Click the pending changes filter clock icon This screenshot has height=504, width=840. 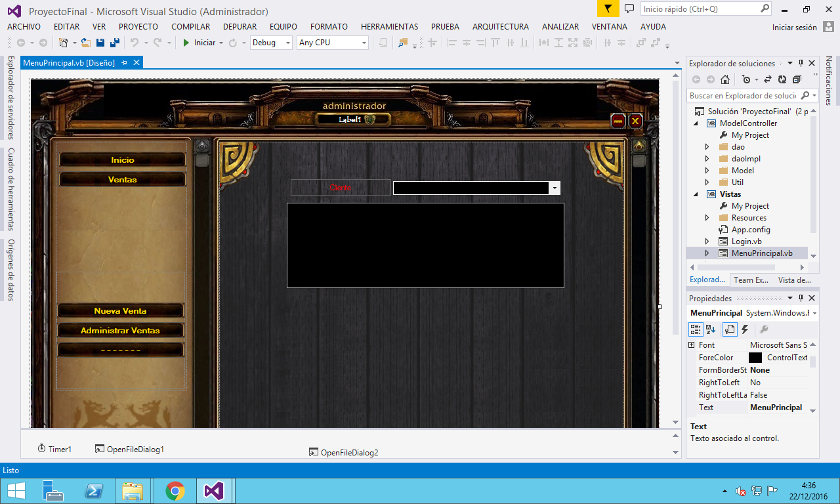click(x=746, y=79)
